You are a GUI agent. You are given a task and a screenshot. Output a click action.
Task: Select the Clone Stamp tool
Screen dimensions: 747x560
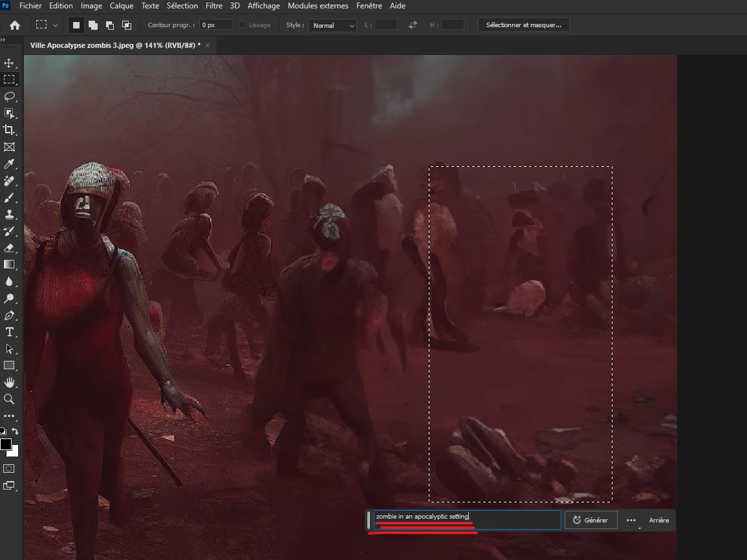(9, 214)
